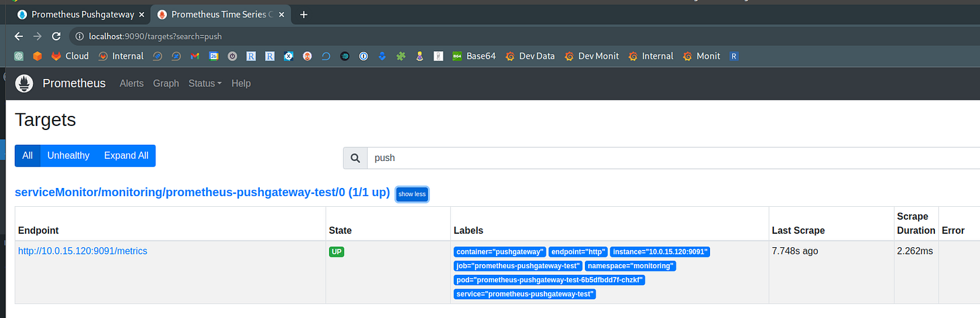Open the http://10.0.15.120:9091/metrics endpoint link

pos(83,251)
